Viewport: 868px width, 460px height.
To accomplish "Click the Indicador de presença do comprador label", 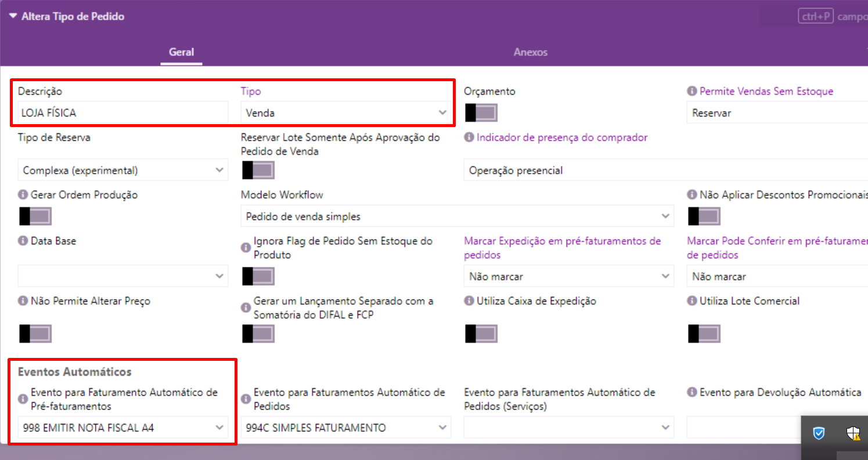I will 562,137.
